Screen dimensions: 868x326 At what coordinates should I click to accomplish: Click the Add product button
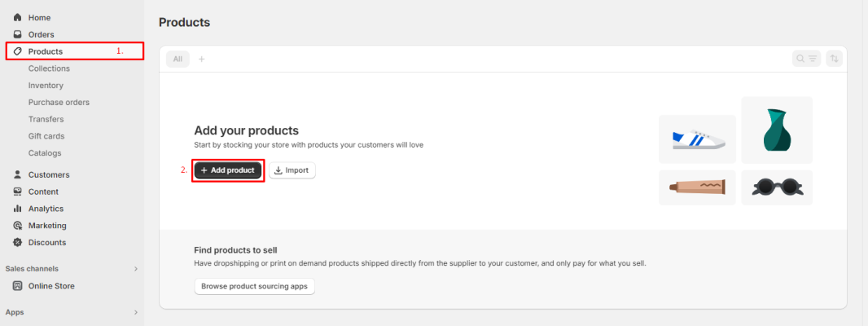pos(227,170)
